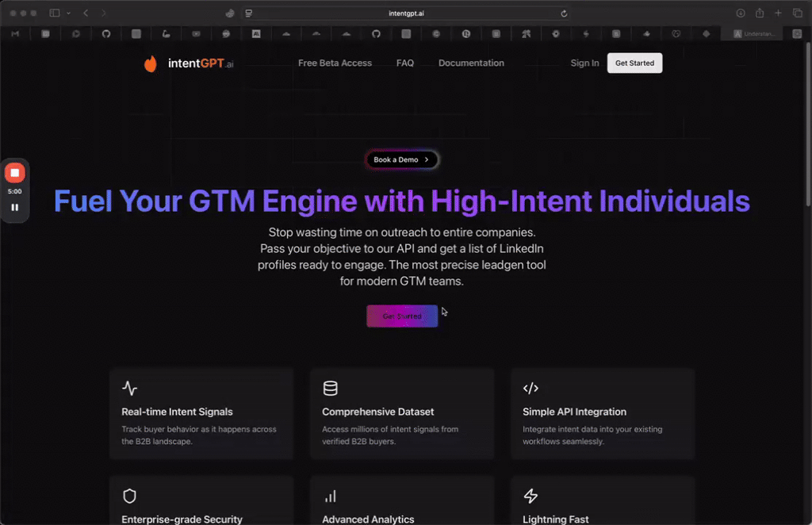Click the intentgpt.ai address bar field
812x525 pixels.
[405, 13]
